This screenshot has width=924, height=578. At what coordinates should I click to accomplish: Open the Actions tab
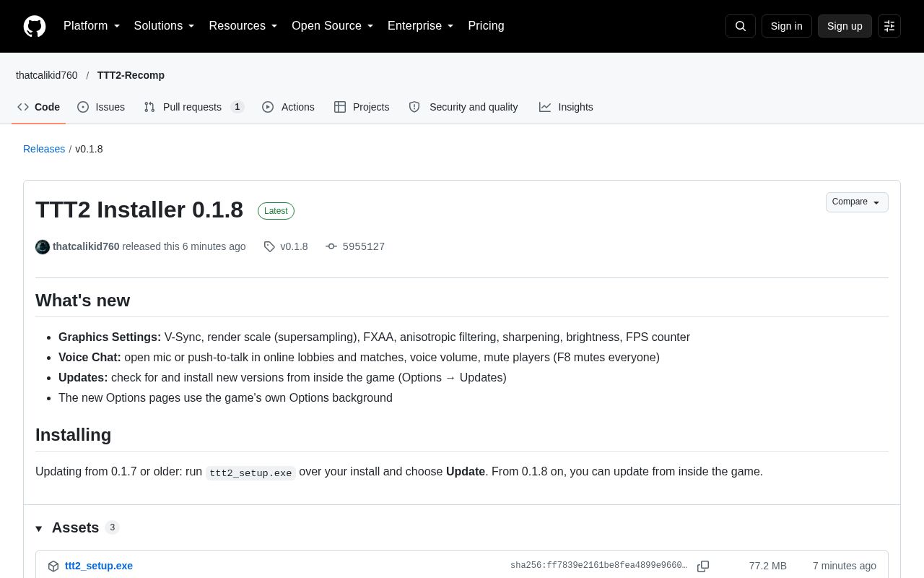[288, 107]
